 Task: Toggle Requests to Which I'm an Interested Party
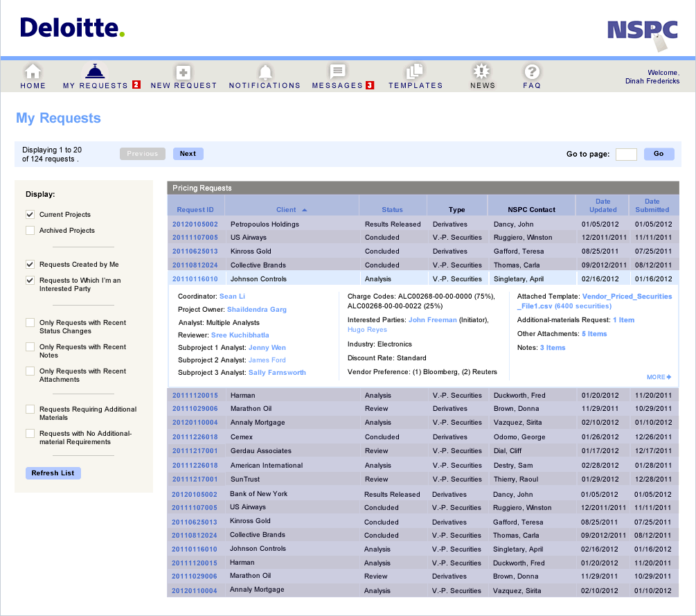click(x=30, y=280)
